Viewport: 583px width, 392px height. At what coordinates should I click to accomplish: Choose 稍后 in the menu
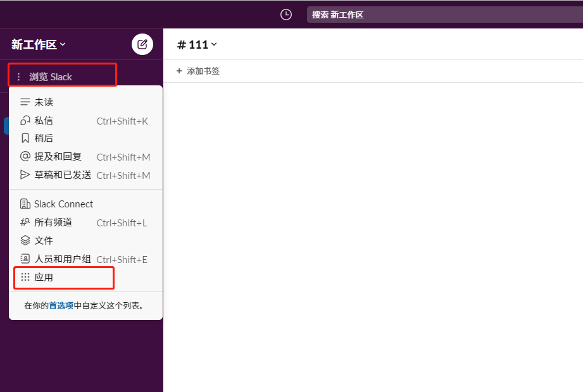click(x=86, y=138)
